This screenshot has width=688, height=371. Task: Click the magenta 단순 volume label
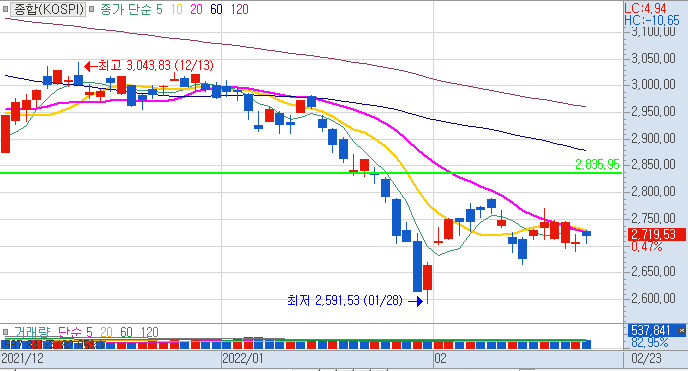pos(70,332)
